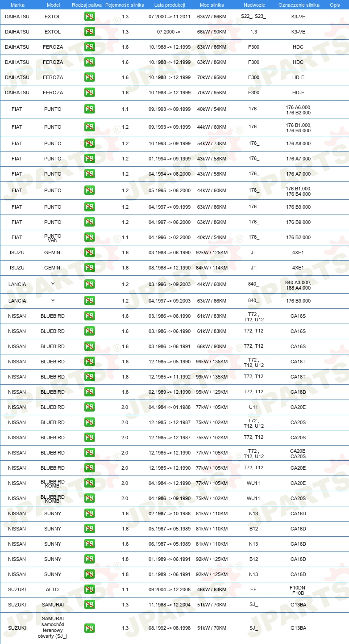Viewport: 349px width, 644px height.
Task: Click the Oznaczenie silnika column header
Action: point(299,4)
